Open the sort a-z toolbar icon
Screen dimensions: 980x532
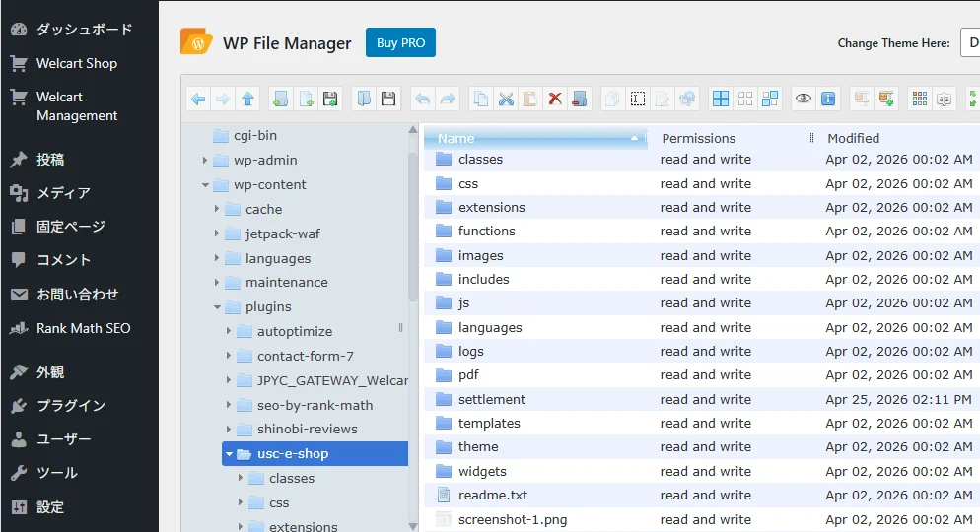click(944, 99)
